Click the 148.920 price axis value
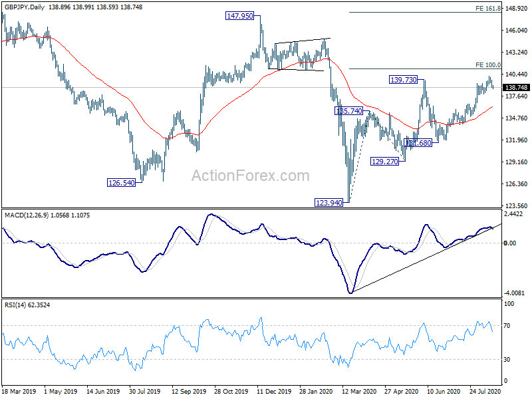 coord(516,8)
